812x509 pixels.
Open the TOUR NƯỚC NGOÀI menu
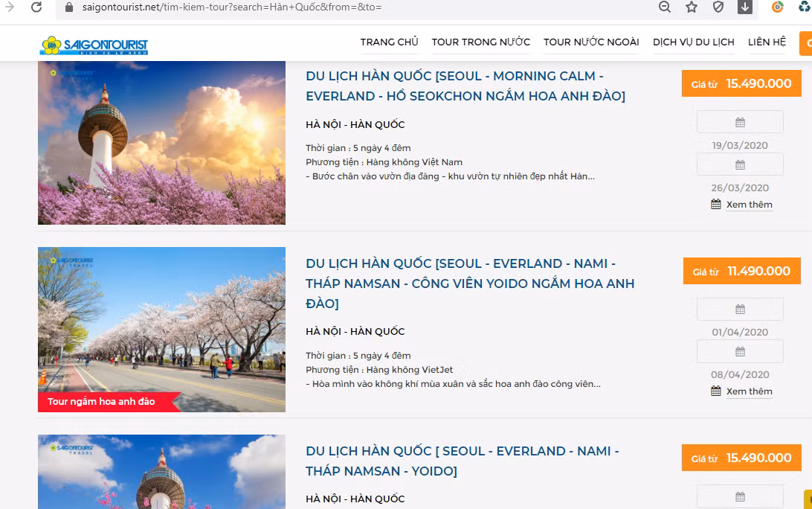591,42
